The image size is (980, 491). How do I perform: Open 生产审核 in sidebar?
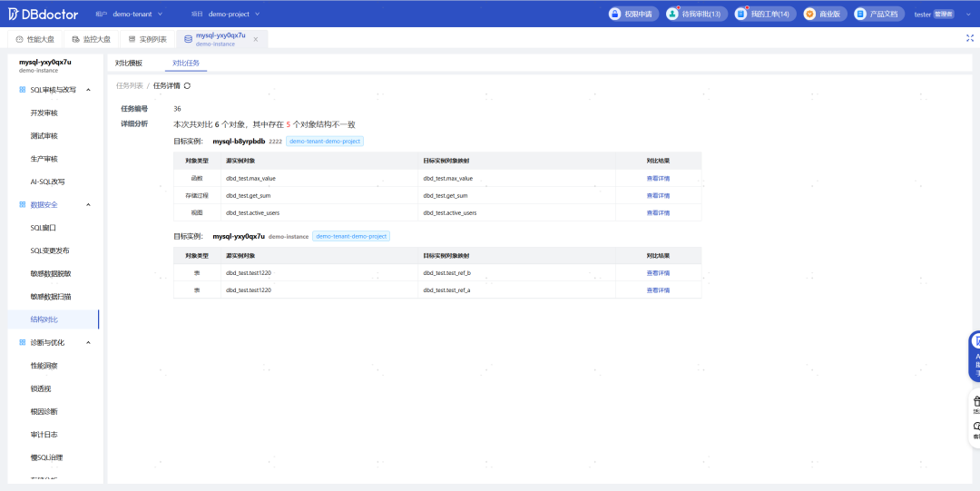(44, 159)
